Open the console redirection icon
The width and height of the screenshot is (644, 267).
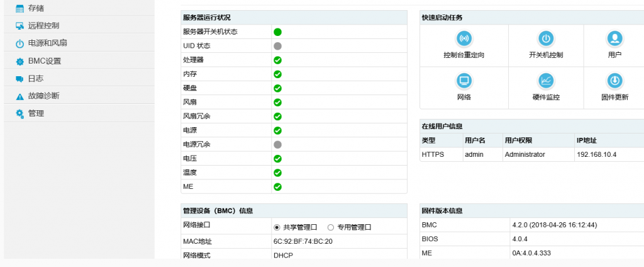[x=464, y=39]
